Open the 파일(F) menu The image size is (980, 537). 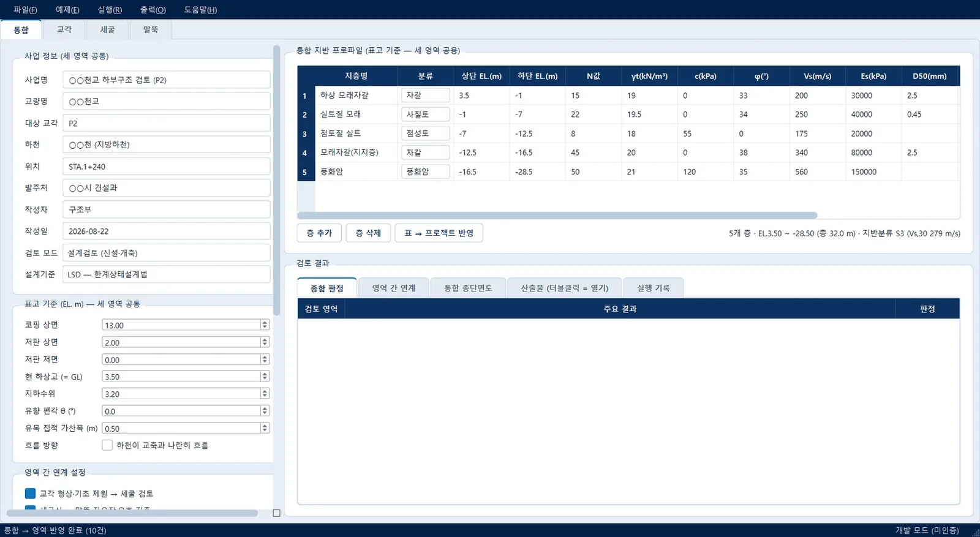25,10
